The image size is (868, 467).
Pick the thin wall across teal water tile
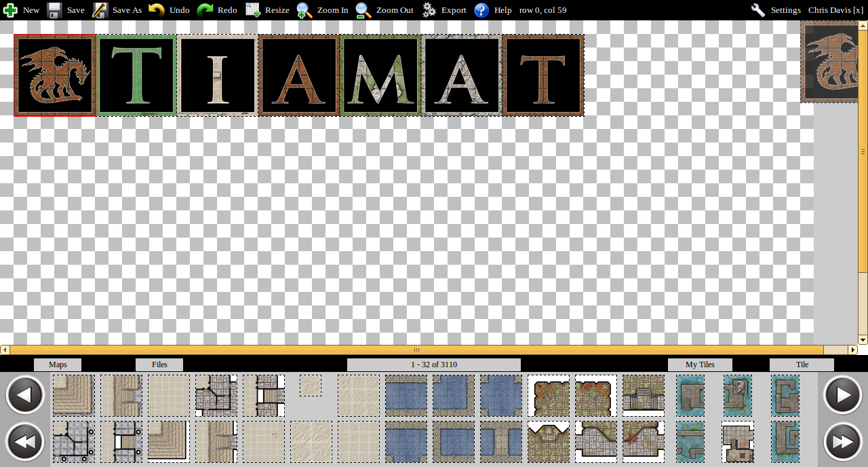point(690,442)
